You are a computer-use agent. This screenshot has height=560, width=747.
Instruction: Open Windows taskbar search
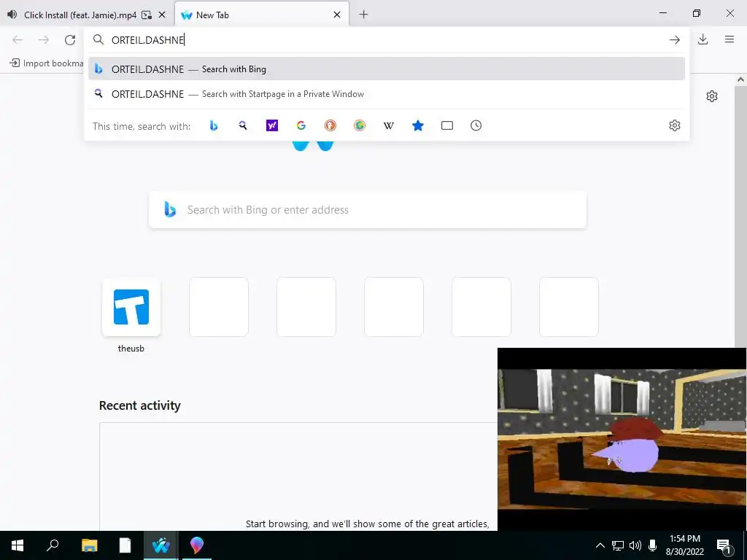53,545
